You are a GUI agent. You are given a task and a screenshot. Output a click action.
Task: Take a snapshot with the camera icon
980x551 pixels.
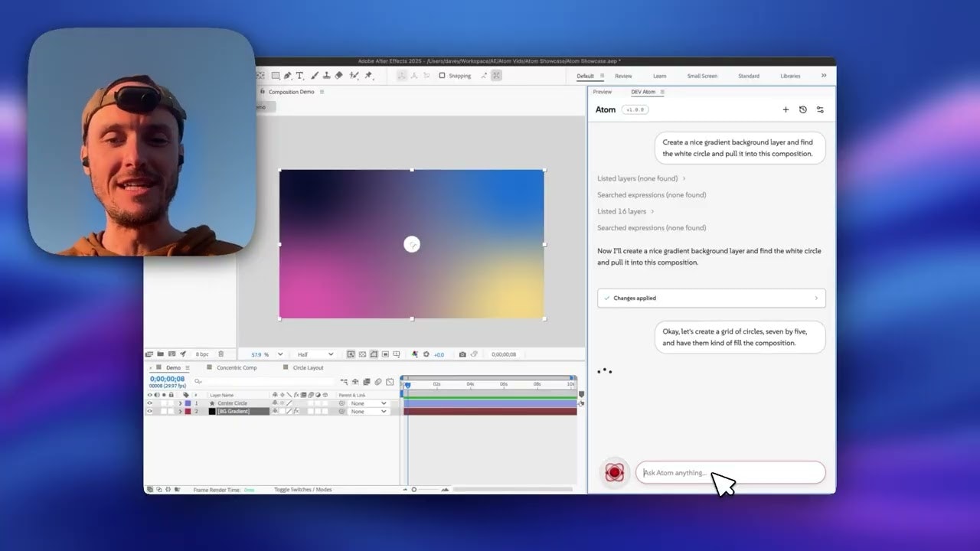pyautogui.click(x=462, y=354)
